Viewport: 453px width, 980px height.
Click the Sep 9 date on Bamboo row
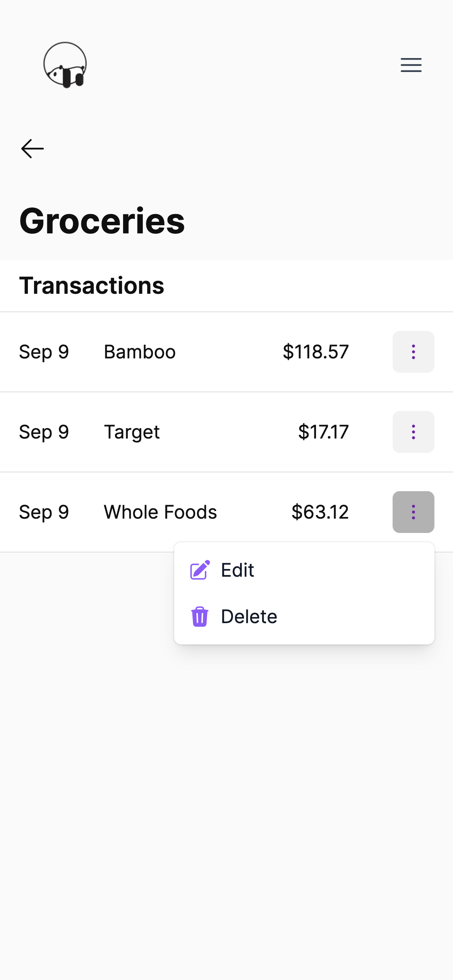tap(44, 352)
